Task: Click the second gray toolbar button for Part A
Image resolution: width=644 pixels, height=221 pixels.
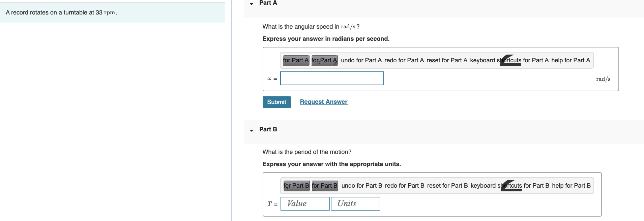Action: (x=324, y=61)
